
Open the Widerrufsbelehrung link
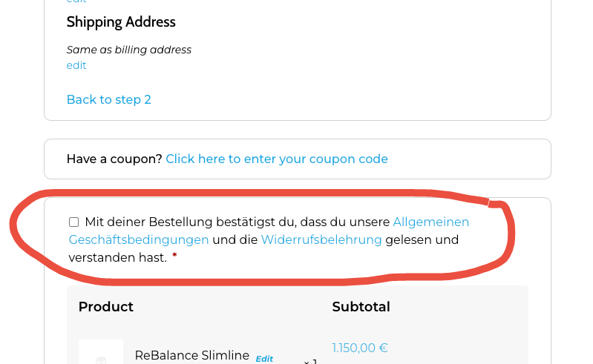pyautogui.click(x=321, y=239)
